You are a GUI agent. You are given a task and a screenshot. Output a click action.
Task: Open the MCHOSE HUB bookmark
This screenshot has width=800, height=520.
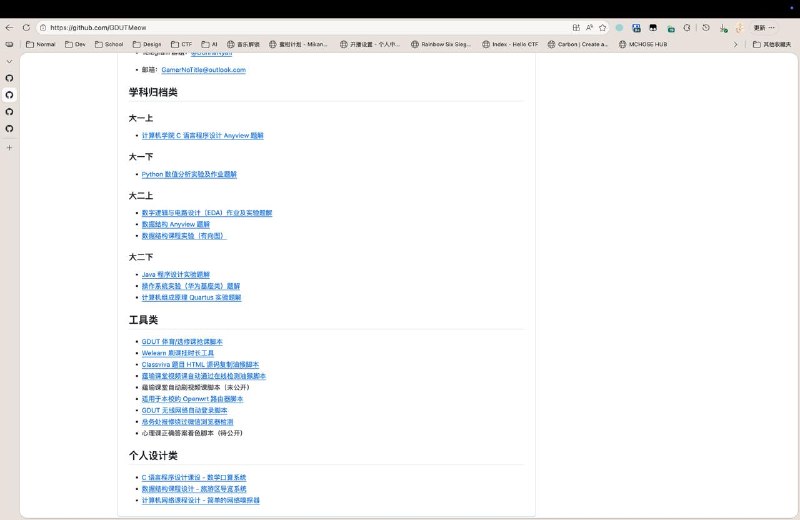643,44
